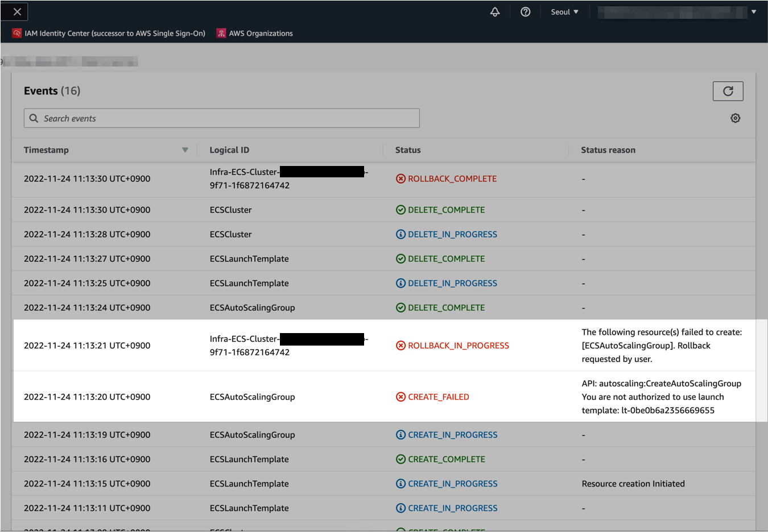Open AWS Organizations service link
This screenshot has width=768, height=532.
(261, 34)
